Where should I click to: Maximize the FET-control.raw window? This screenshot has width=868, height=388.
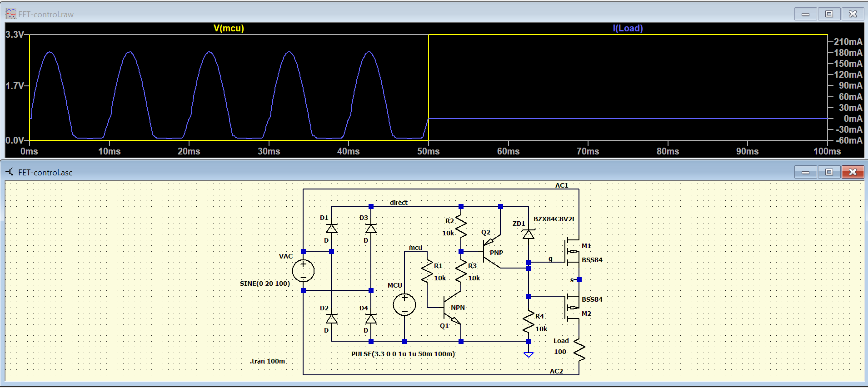[829, 14]
